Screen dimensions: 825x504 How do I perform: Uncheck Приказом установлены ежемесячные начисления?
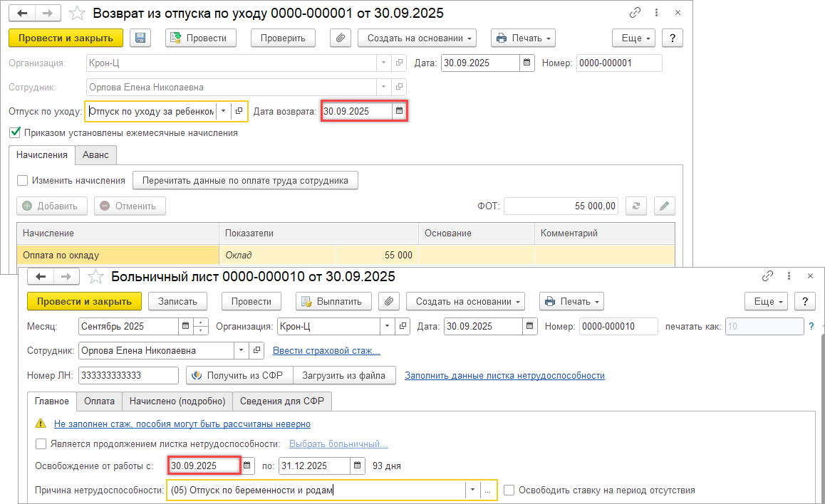(14, 132)
